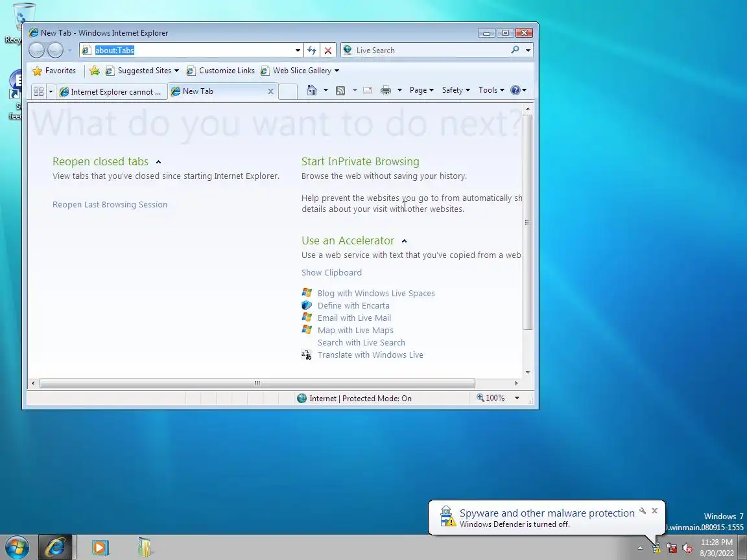
Task: Click the Show Clipboard link
Action: [x=331, y=272]
